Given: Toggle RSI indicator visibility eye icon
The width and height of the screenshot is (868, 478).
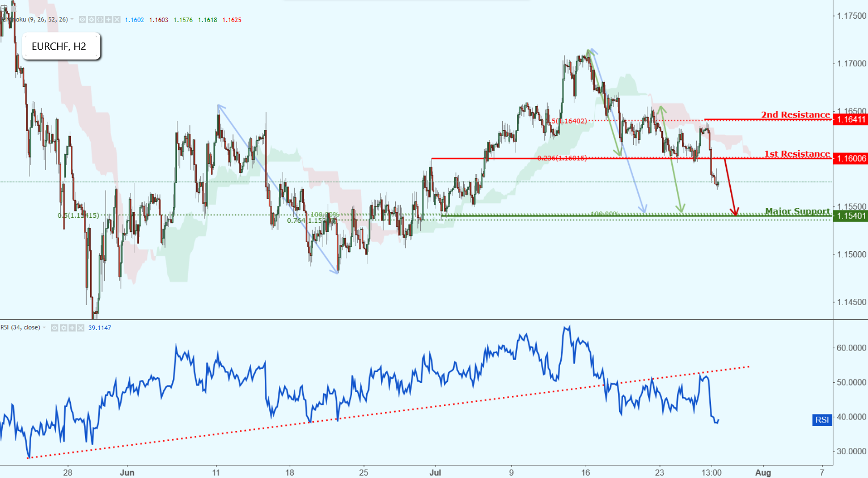Looking at the screenshot, I should 54,328.
